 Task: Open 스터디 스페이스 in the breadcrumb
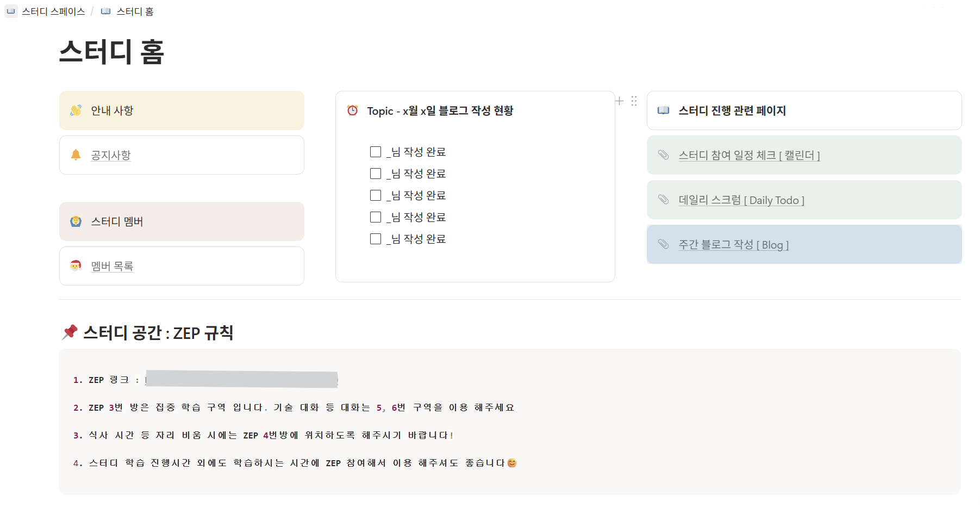pyautogui.click(x=53, y=11)
